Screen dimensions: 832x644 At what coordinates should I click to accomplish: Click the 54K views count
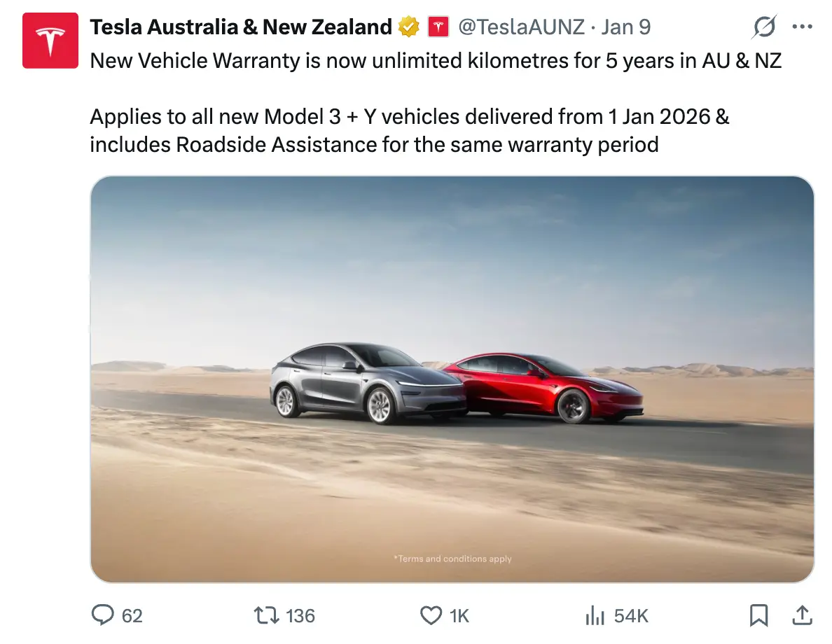coord(631,615)
